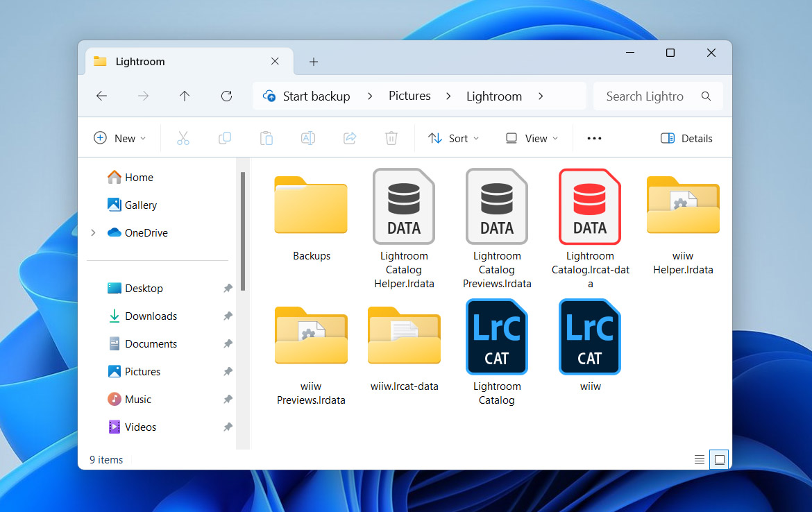Select the Lightroom tab

pyautogui.click(x=189, y=62)
